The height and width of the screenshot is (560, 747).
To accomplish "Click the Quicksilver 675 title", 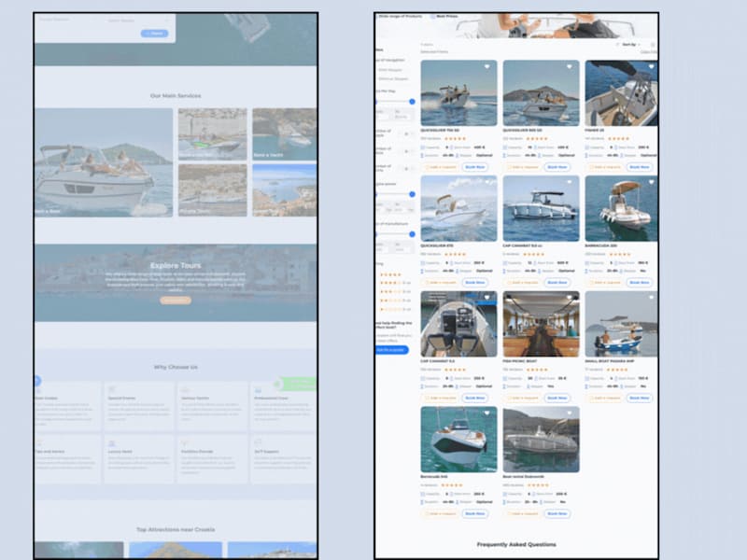I will [x=437, y=245].
